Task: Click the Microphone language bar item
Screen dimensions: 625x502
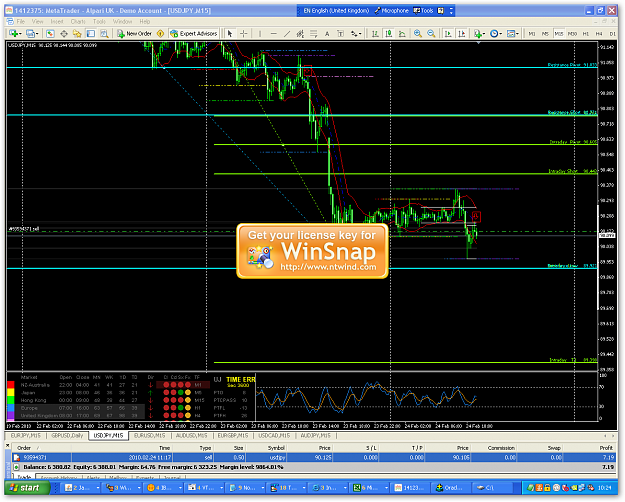Action: (391, 11)
